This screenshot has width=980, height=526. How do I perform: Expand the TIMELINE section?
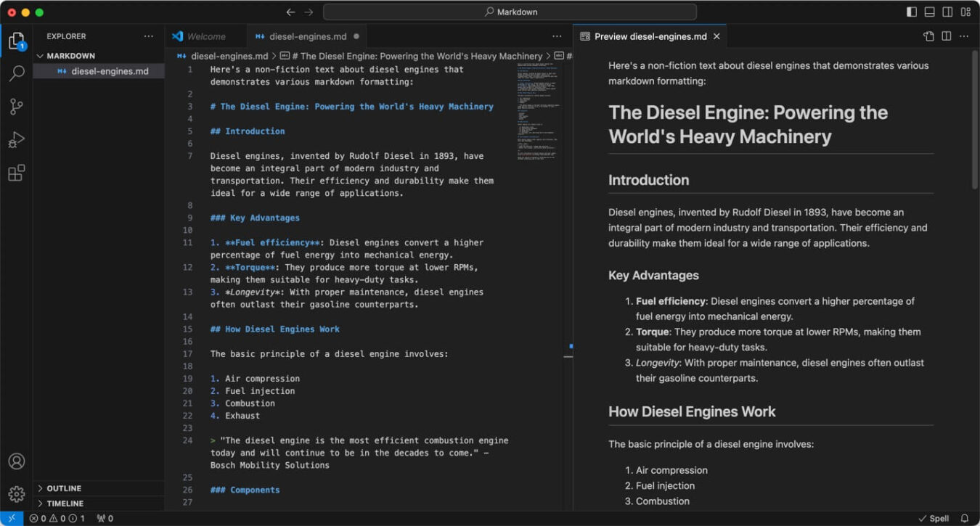click(x=62, y=503)
